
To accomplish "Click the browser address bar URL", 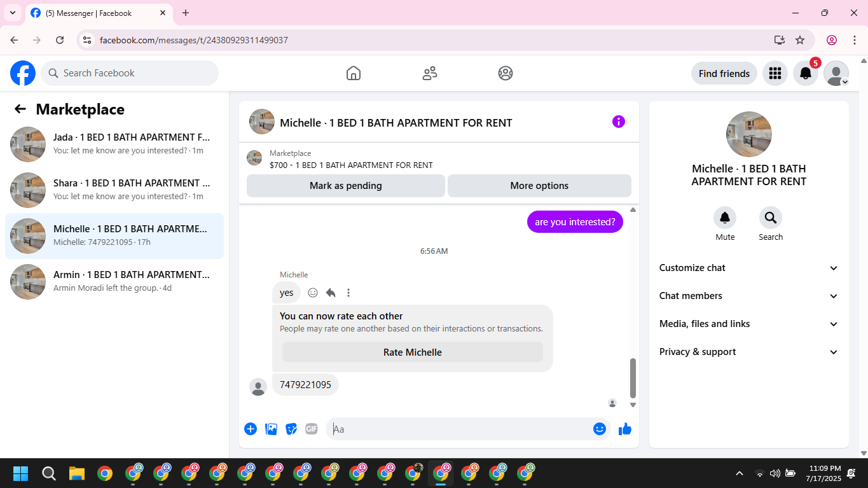I will 194,40.
